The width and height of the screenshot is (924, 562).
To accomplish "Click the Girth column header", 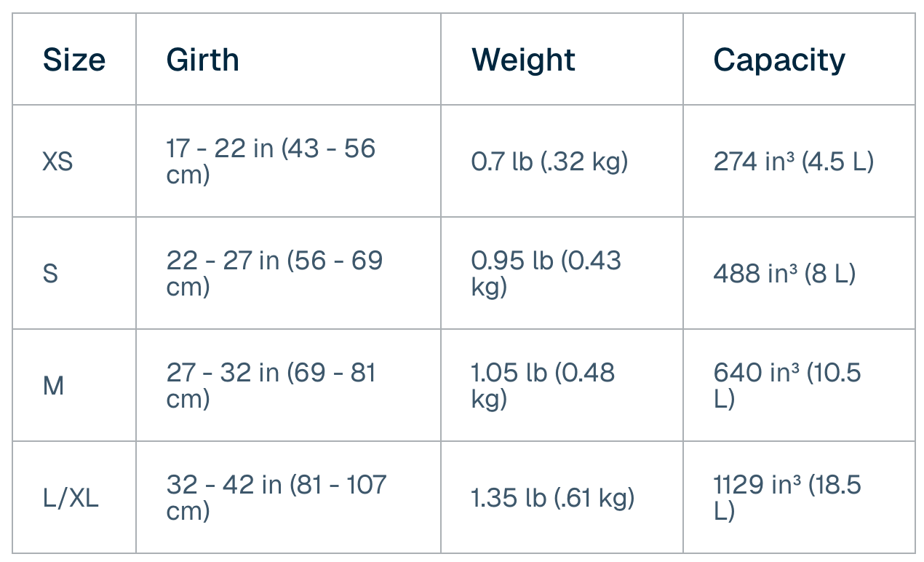I will point(203,60).
